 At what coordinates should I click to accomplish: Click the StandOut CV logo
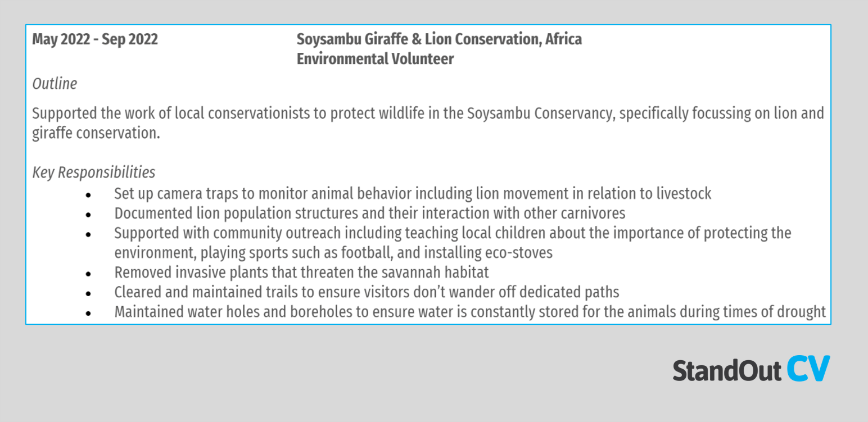point(751,369)
